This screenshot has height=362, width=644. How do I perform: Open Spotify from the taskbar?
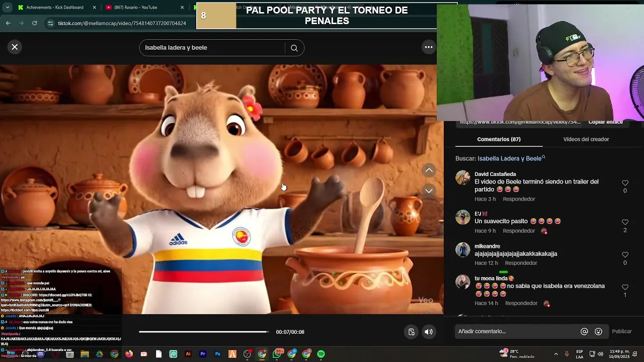pyautogui.click(x=321, y=354)
